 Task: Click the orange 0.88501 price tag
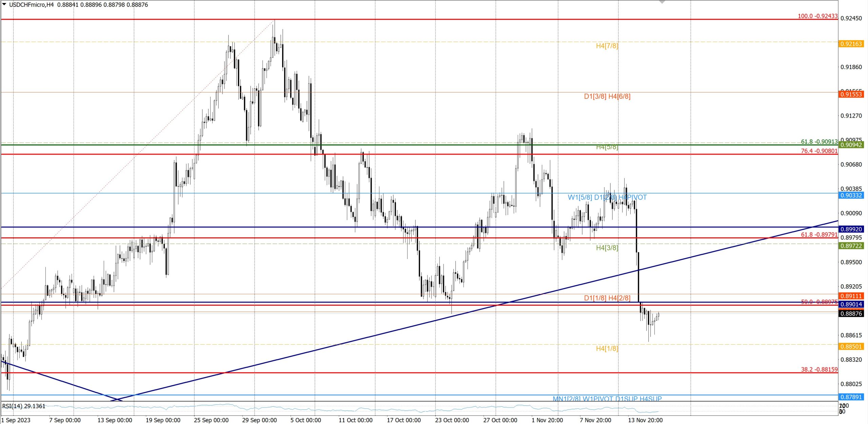coord(851,346)
